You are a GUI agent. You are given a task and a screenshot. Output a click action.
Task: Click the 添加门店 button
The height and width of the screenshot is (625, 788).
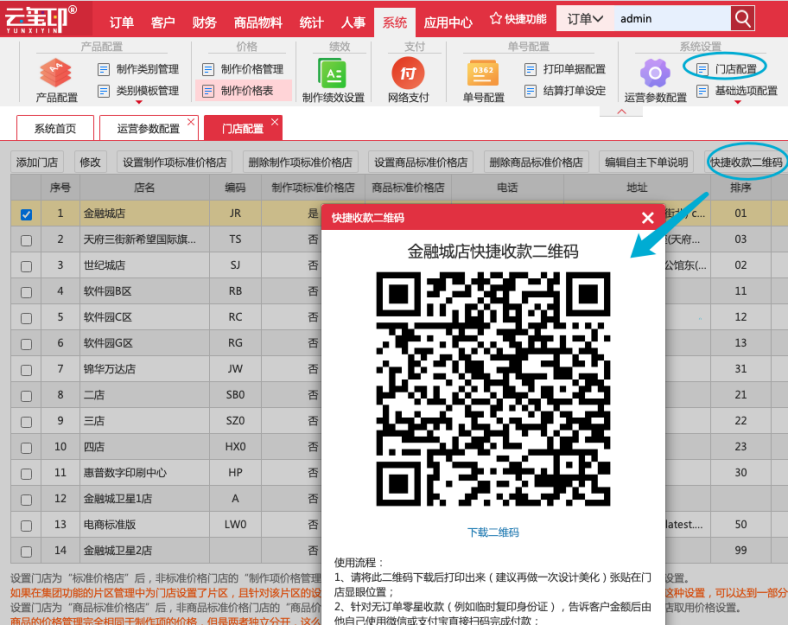point(37,162)
